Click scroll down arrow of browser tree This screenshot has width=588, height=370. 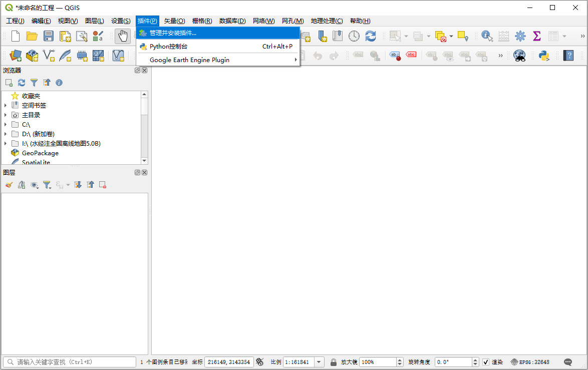[x=144, y=160]
